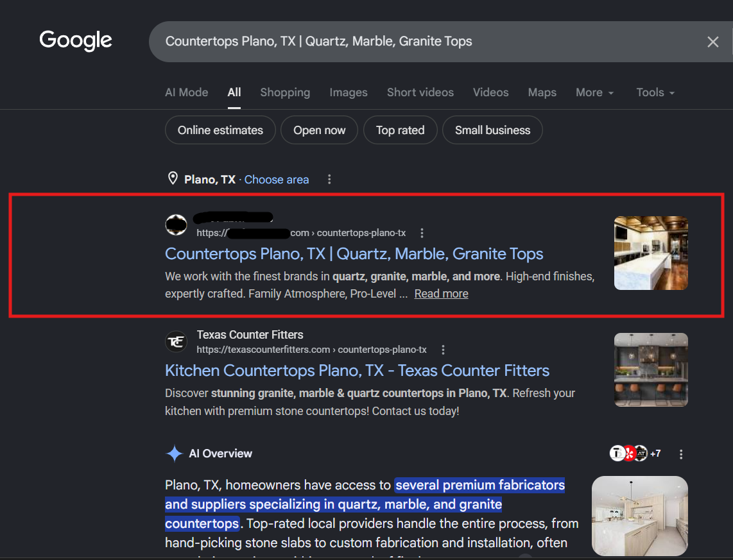Click the Plano, TX location label
The width and height of the screenshot is (733, 560).
coord(210,180)
